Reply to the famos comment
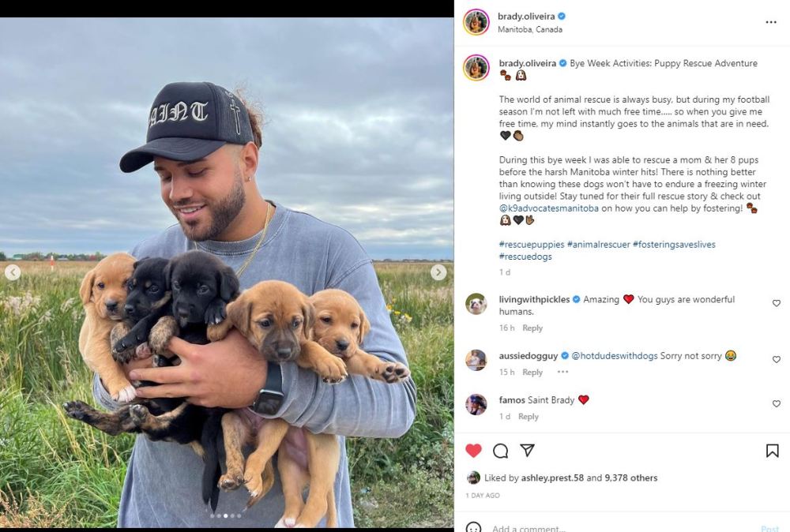790x532 pixels. 529,417
